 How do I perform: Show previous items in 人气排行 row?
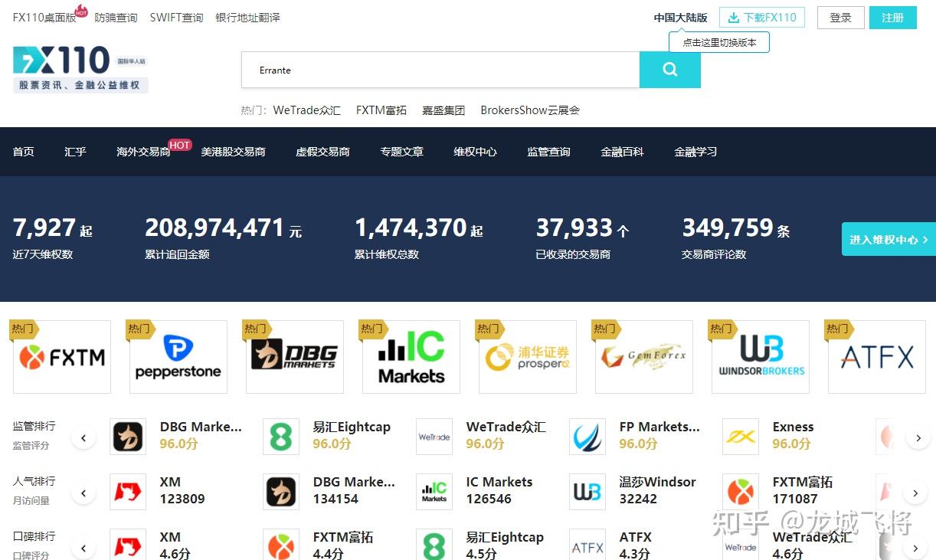83,493
